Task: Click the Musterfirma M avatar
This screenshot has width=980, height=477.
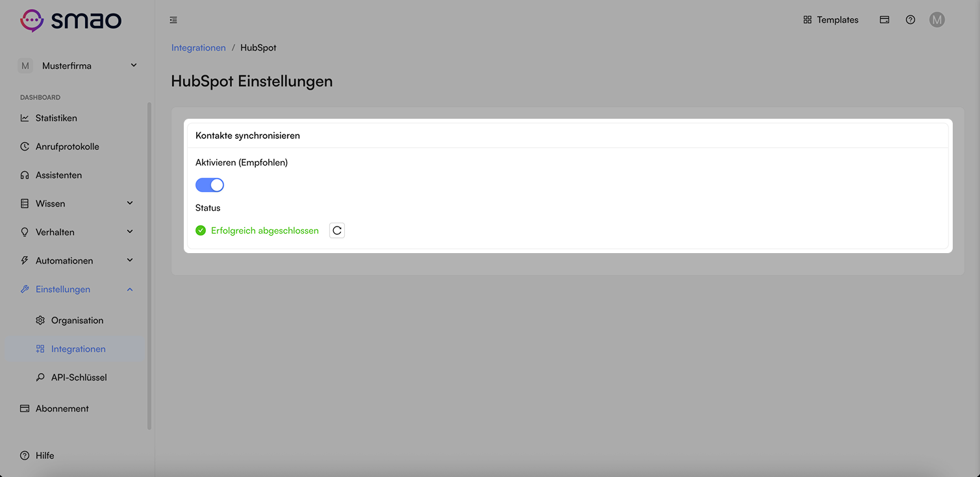Action: [25, 66]
